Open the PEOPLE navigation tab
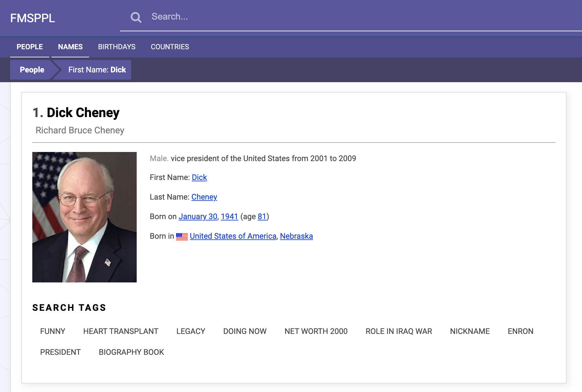 click(x=29, y=47)
